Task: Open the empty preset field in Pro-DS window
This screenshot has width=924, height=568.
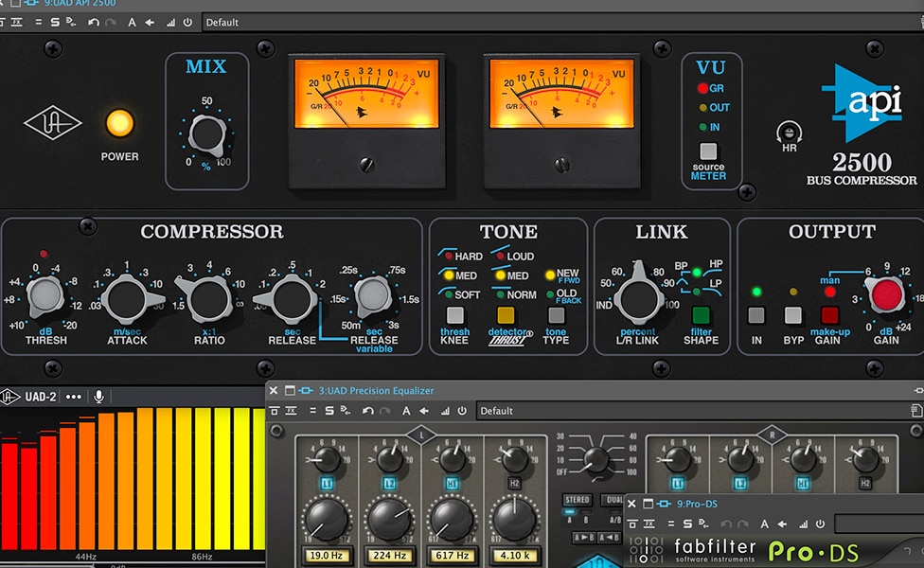Action: (x=880, y=524)
